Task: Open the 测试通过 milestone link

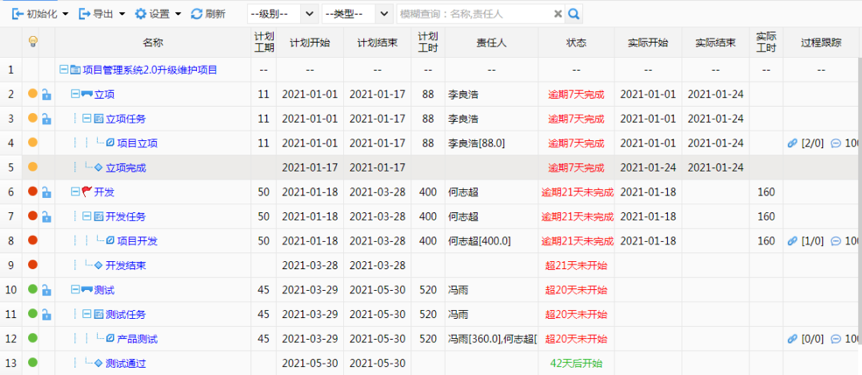Action: (x=126, y=363)
